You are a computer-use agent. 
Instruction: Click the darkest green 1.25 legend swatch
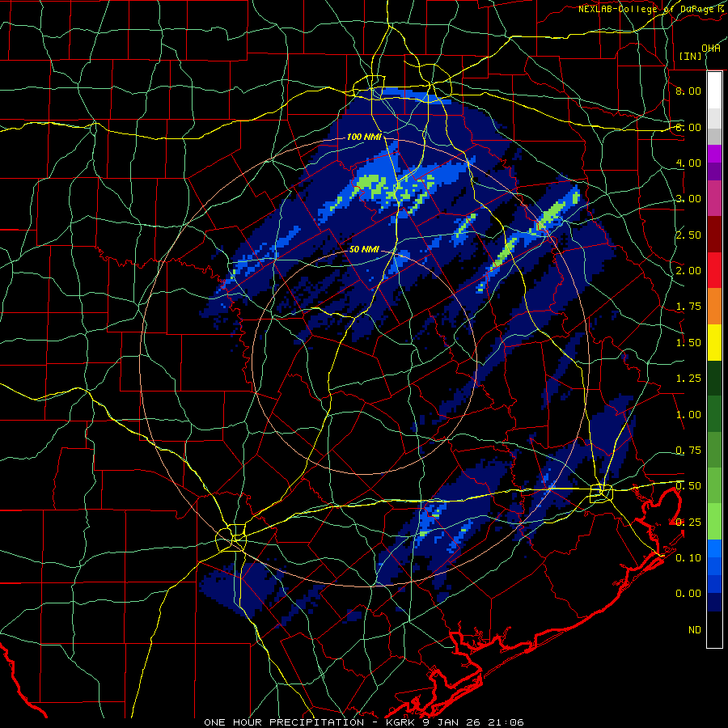pos(714,378)
